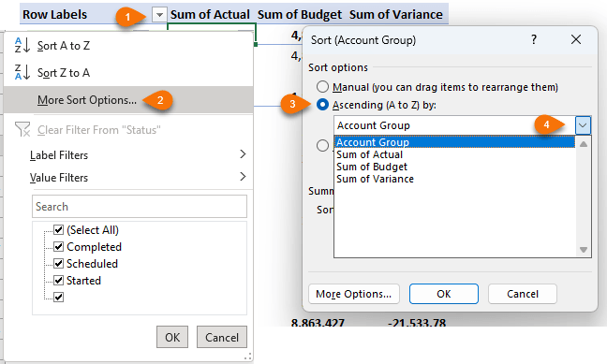The width and height of the screenshot is (607, 364).
Task: Click Cancel in the Sort dialog
Action: 523,294
